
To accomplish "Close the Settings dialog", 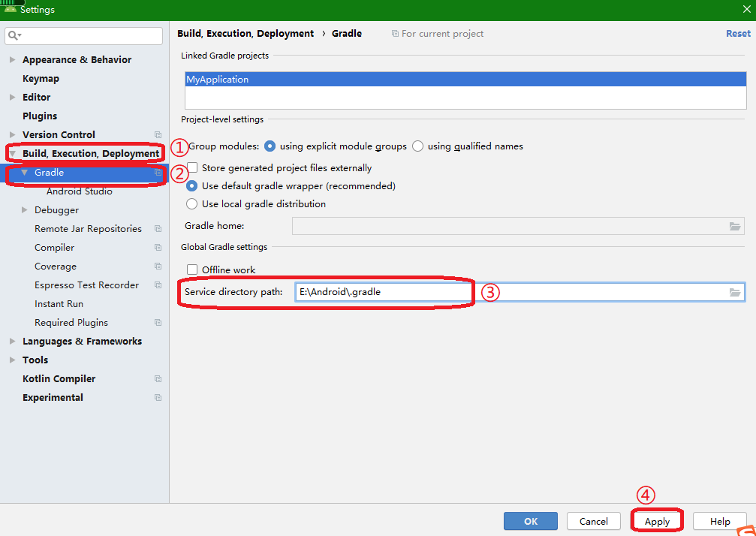I will pyautogui.click(x=746, y=9).
